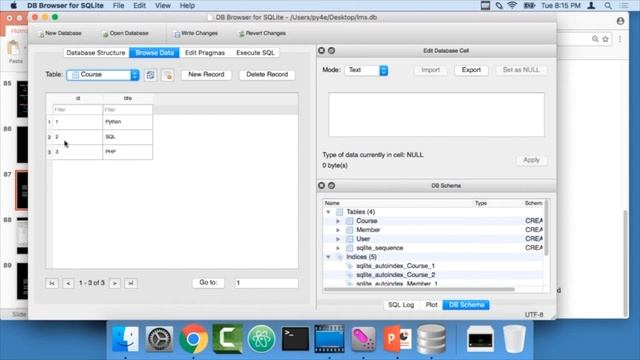Click the New Record button
640x360 pixels.
click(206, 75)
